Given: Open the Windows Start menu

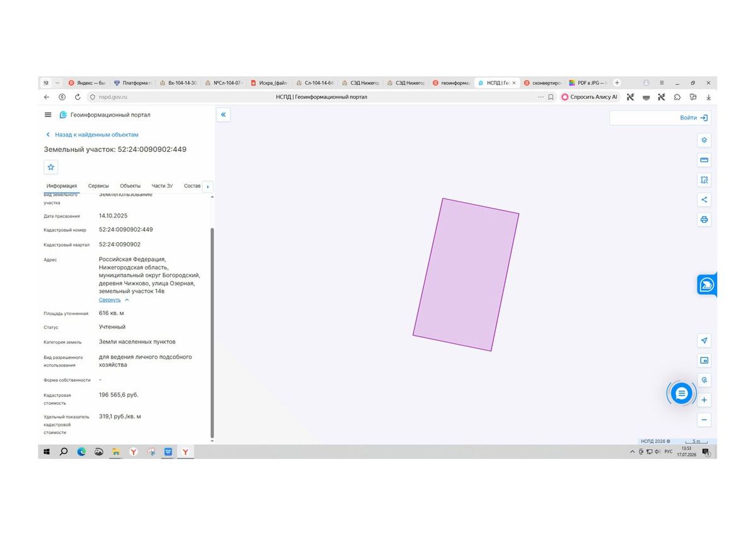Looking at the screenshot, I should click(x=47, y=452).
